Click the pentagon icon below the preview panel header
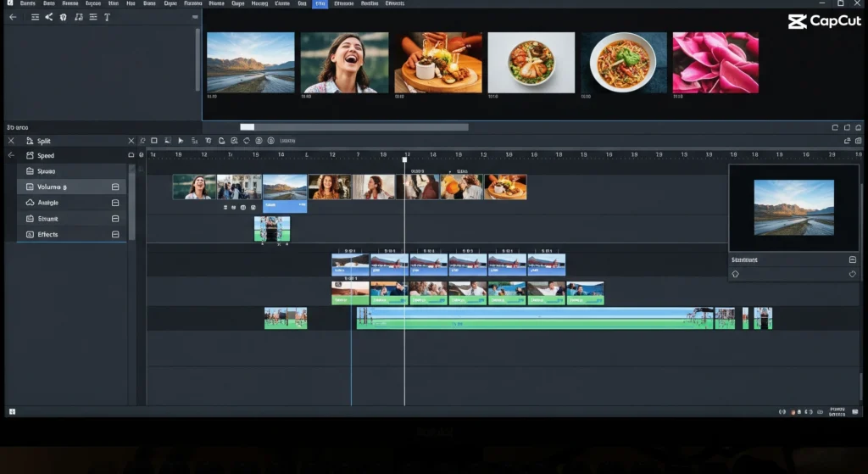This screenshot has width=868, height=474. 735,274
